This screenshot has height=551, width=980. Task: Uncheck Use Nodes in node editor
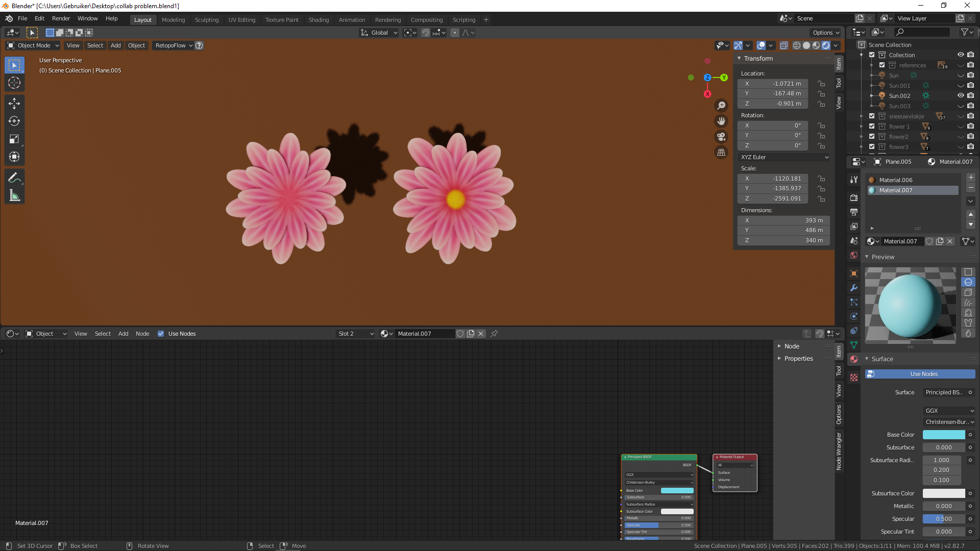[x=161, y=334]
